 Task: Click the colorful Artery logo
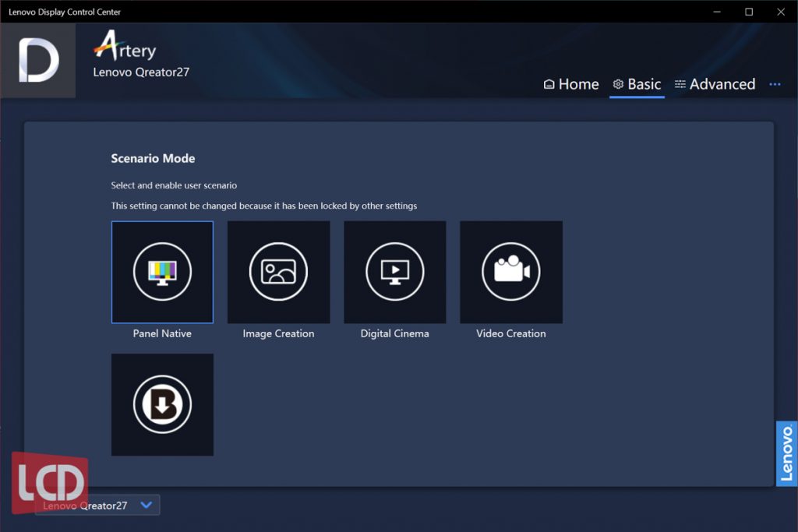125,48
